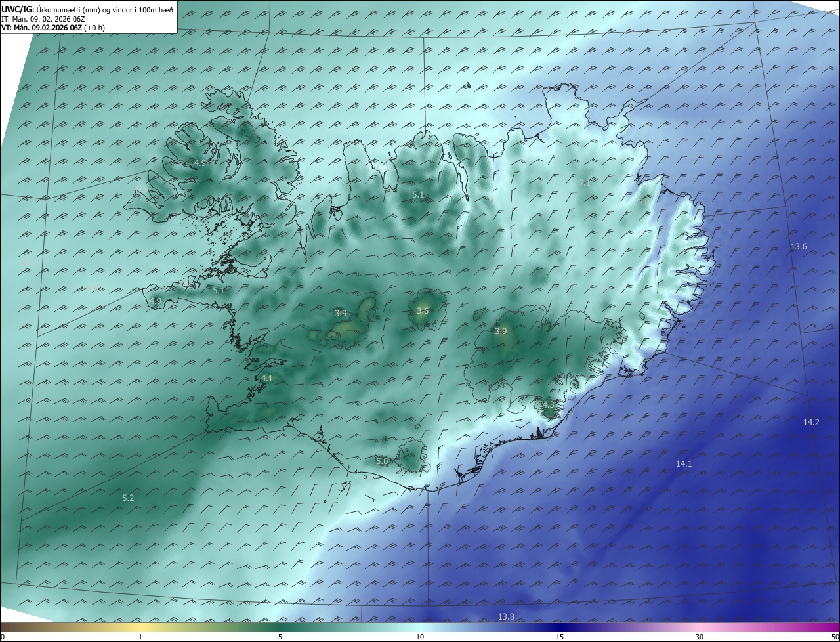840x642 pixels.
Task: Select the 13.6 value over the eastern ocean
Action: (x=799, y=247)
